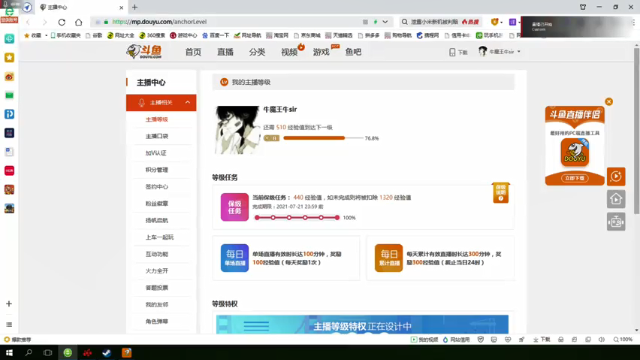
Task: Click the page vertical scrollbar
Action: click(636, 131)
